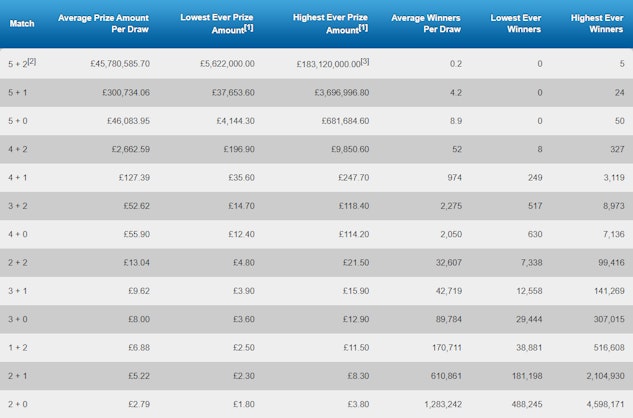This screenshot has width=633, height=418.
Task: Select the 307,015 highest winners cell
Action: [x=609, y=319]
